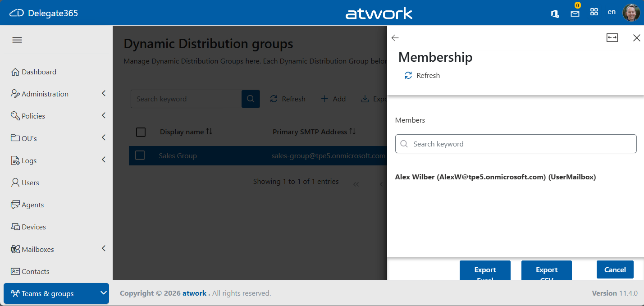Focus the groups Search keyword field
The image size is (644, 306).
[186, 99]
